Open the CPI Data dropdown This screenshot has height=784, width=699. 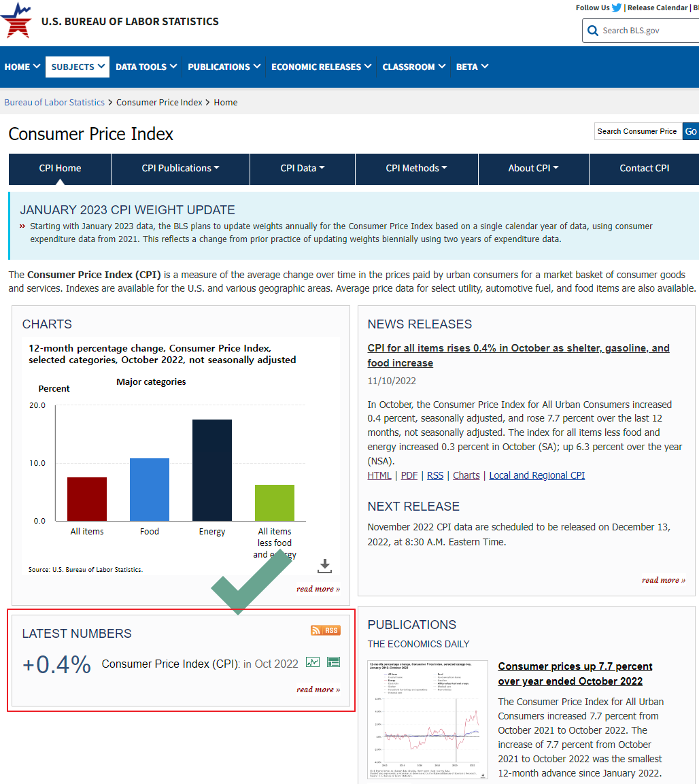[303, 169]
